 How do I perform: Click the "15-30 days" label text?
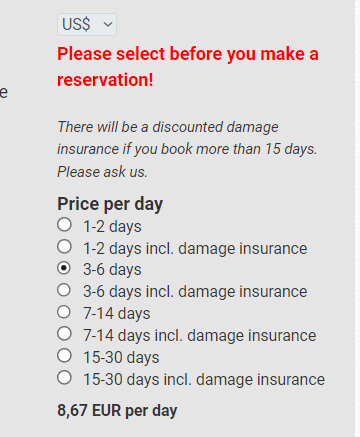[121, 357]
